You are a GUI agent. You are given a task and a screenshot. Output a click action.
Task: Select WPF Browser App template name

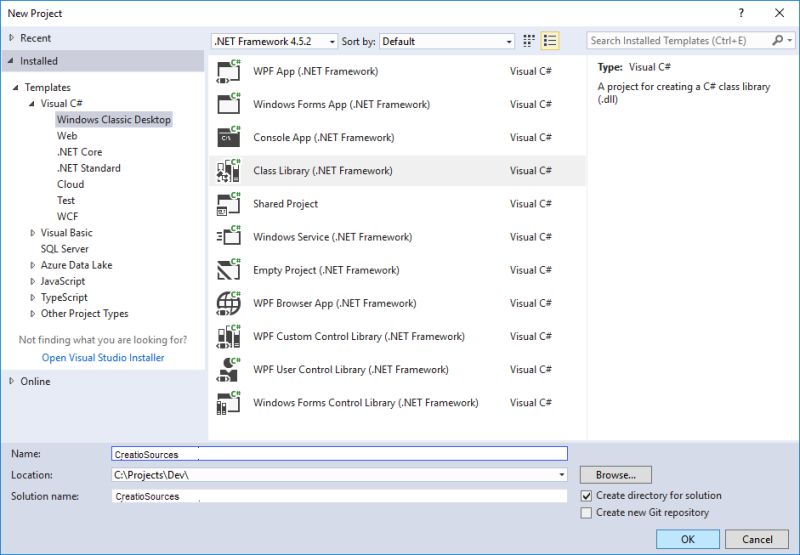335,304
